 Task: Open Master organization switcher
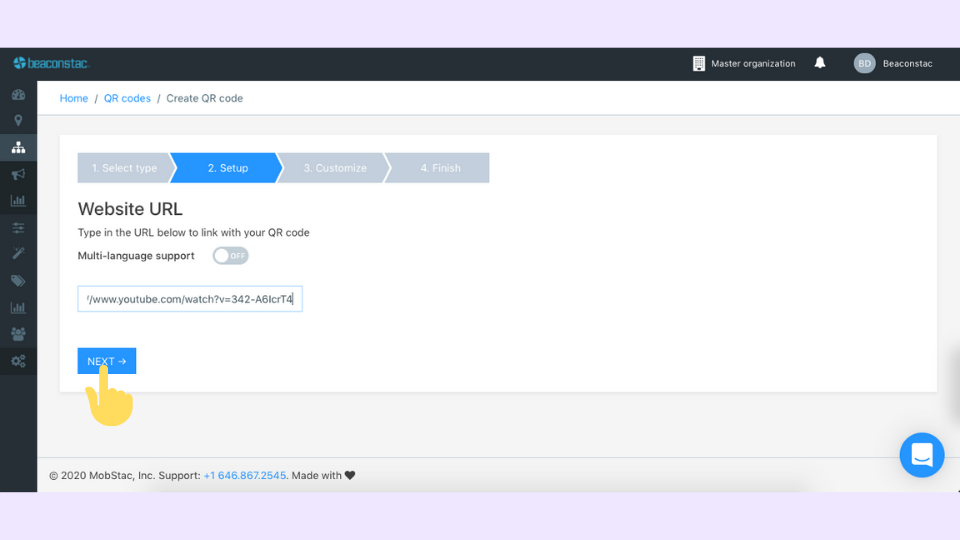pos(744,63)
